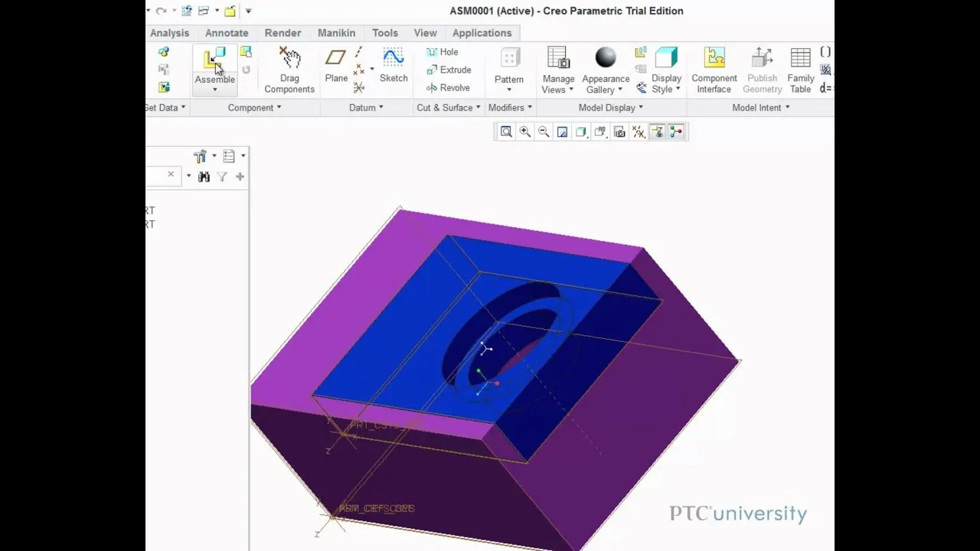This screenshot has width=980, height=551.
Task: Open the Appearance Gallery sphere icon
Action: [x=606, y=58]
